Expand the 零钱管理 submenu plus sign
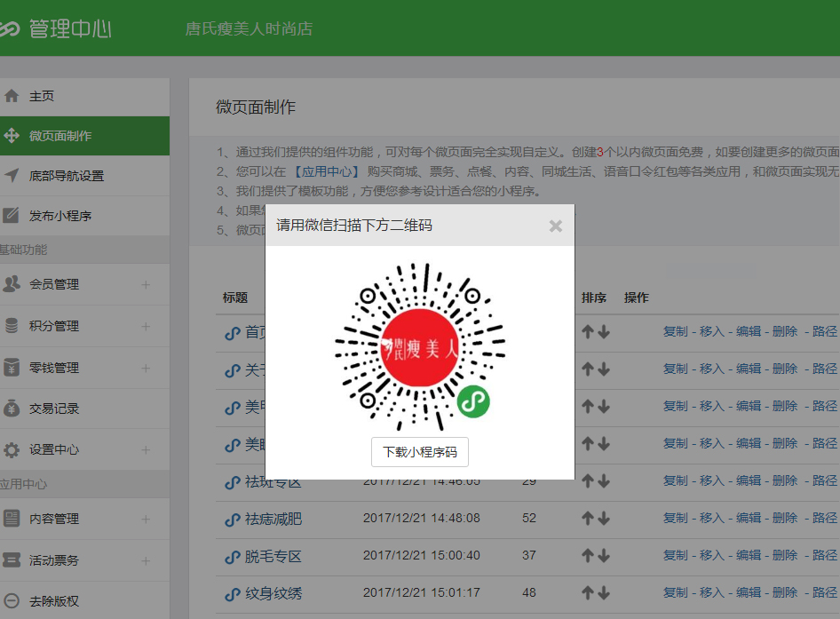The height and width of the screenshot is (619, 840). click(x=146, y=368)
